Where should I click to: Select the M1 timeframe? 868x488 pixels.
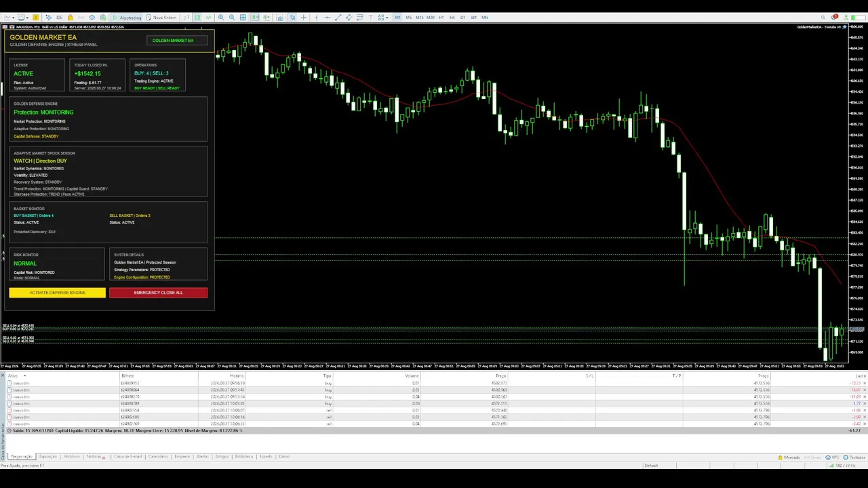pos(398,18)
